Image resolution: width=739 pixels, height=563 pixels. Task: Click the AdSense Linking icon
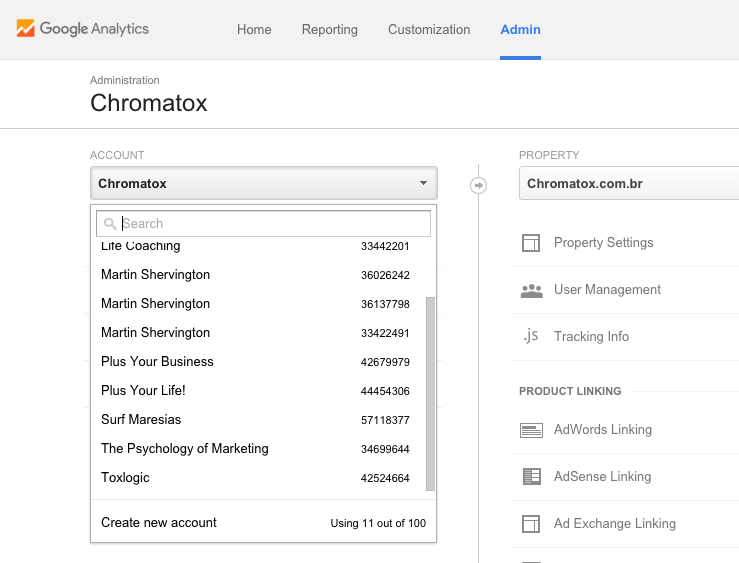tap(532, 476)
